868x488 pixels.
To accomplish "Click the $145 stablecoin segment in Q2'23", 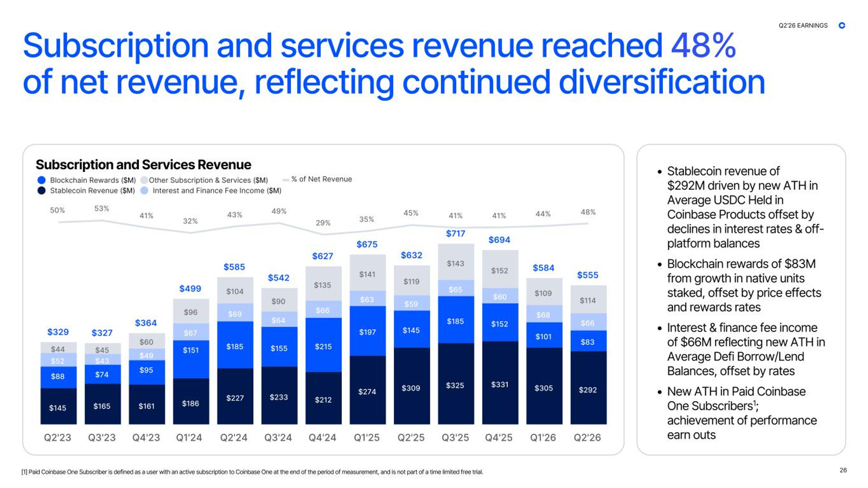I will tap(58, 407).
